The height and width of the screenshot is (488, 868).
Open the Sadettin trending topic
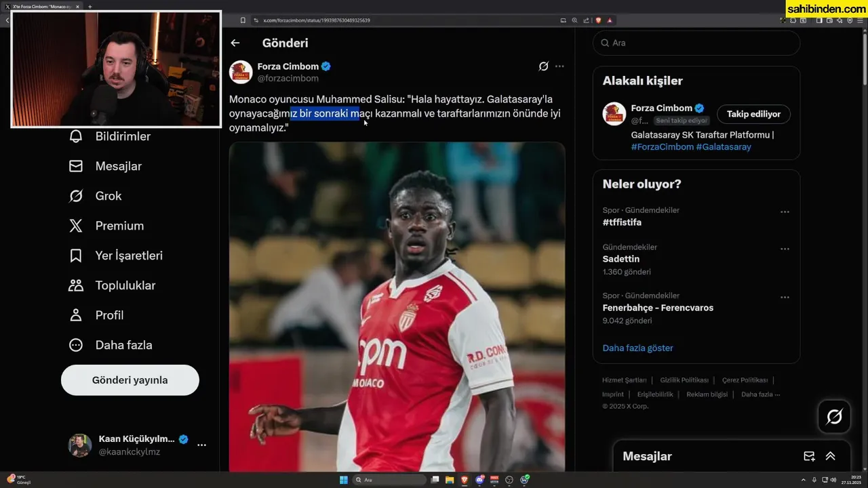tap(621, 259)
